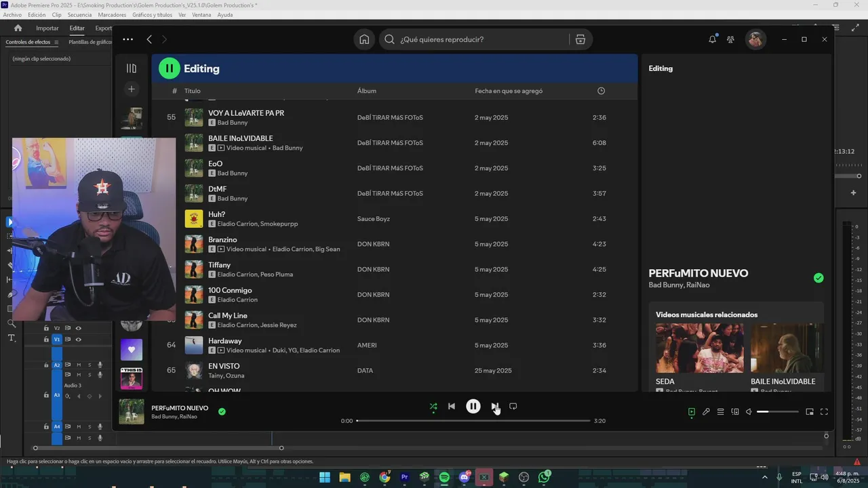868x488 pixels.
Task: Open Eladio Carrion, Peso Pluma artist link under Tiffany
Action: pos(255,274)
